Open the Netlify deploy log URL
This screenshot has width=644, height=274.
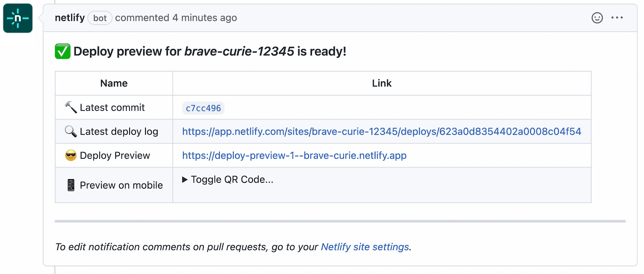(x=382, y=132)
